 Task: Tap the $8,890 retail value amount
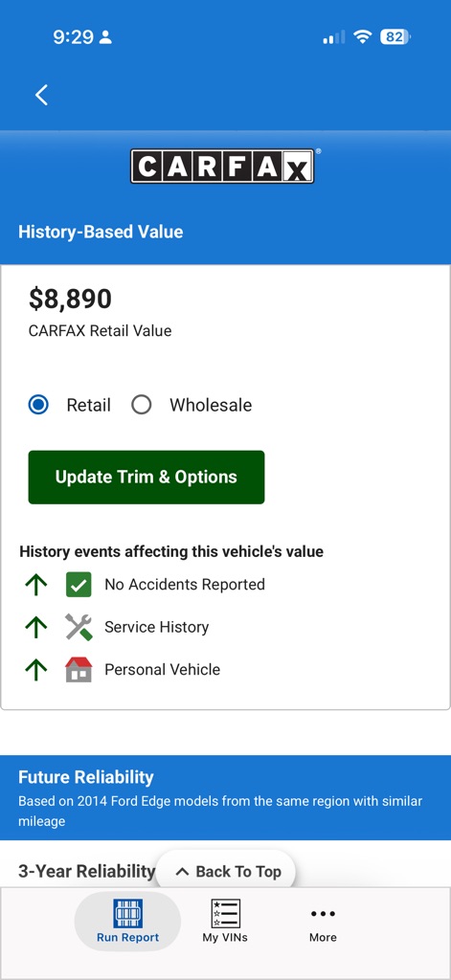tap(70, 299)
